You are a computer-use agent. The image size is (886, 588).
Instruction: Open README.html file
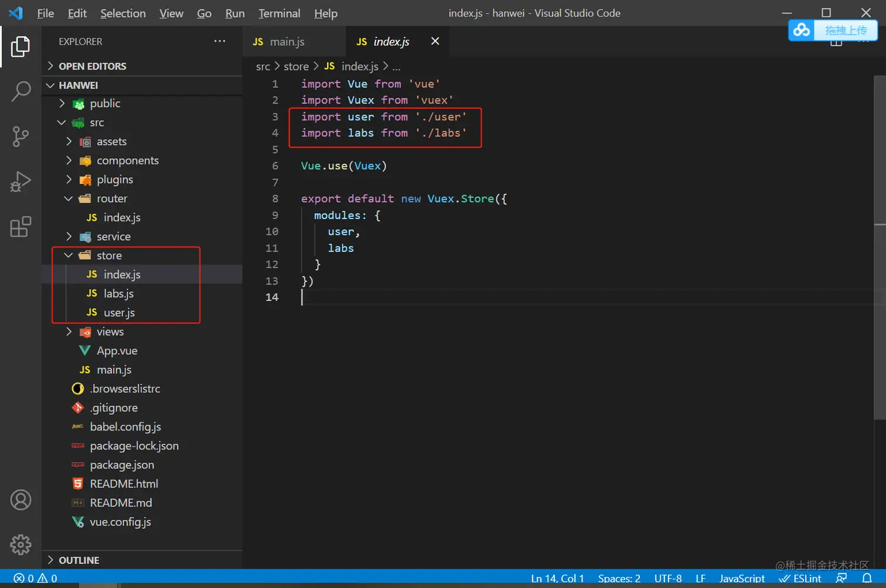142,484
